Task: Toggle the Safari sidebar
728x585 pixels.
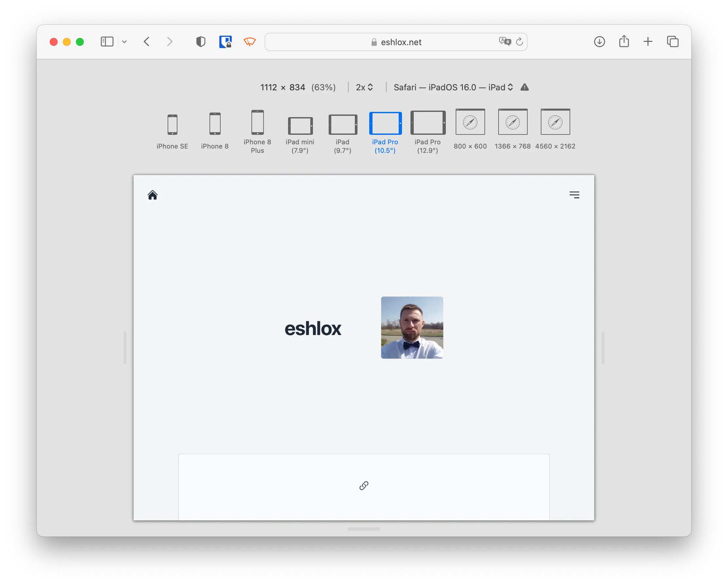Action: coord(107,41)
